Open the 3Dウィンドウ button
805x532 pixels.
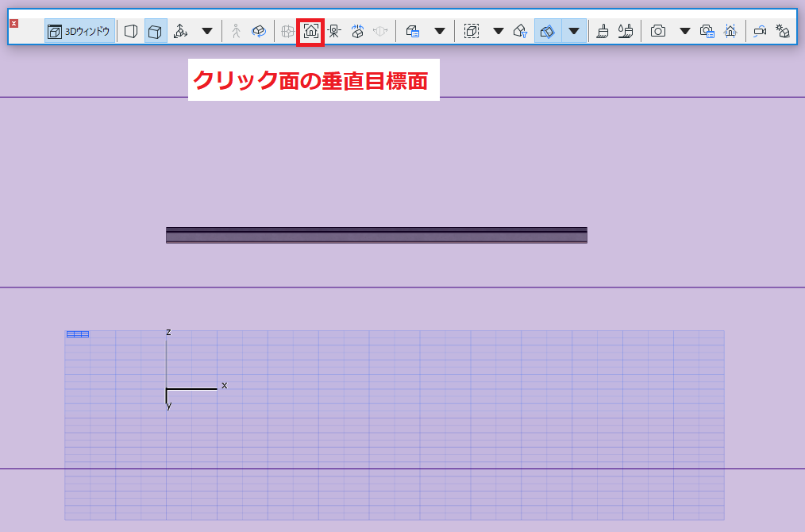79,31
